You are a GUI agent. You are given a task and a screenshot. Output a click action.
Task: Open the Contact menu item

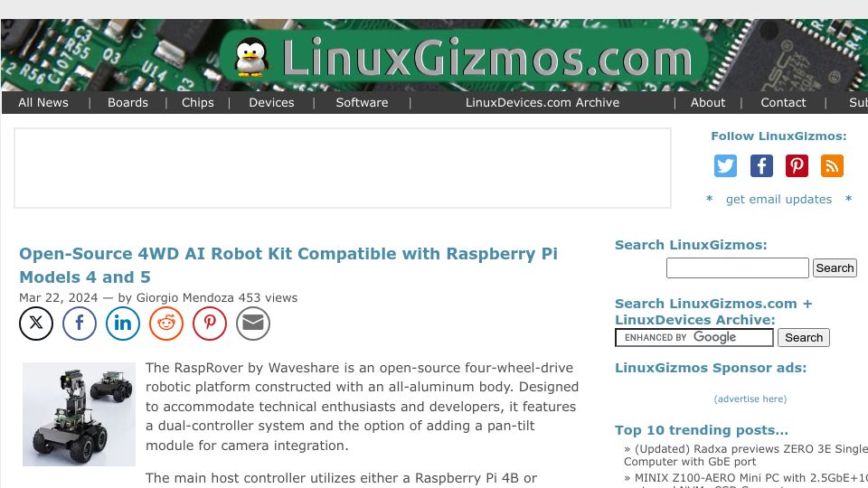[x=783, y=102]
